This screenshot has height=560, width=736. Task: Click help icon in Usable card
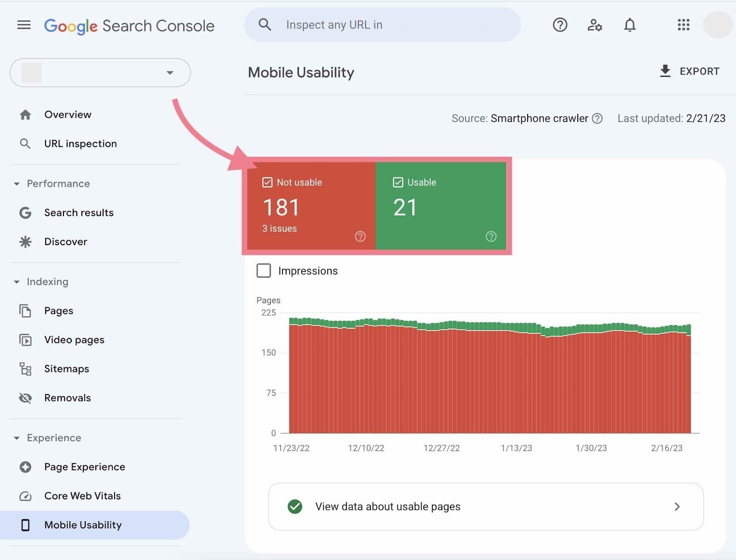pos(491,236)
